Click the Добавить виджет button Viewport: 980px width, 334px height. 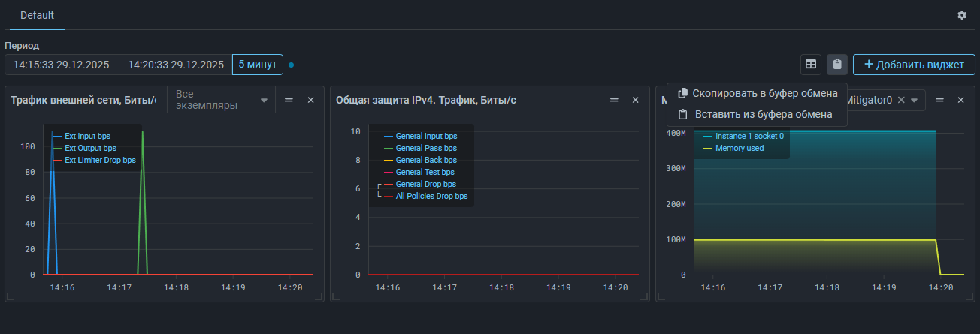[913, 65]
